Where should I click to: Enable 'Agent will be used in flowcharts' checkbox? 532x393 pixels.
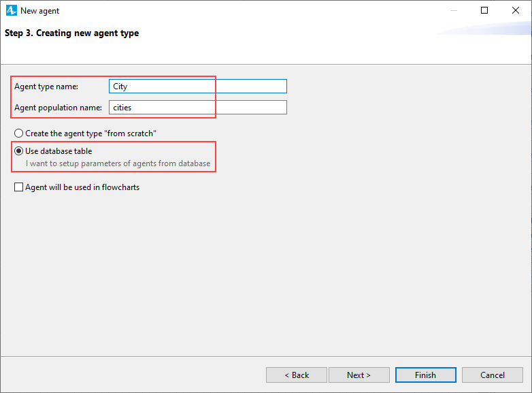tap(18, 187)
